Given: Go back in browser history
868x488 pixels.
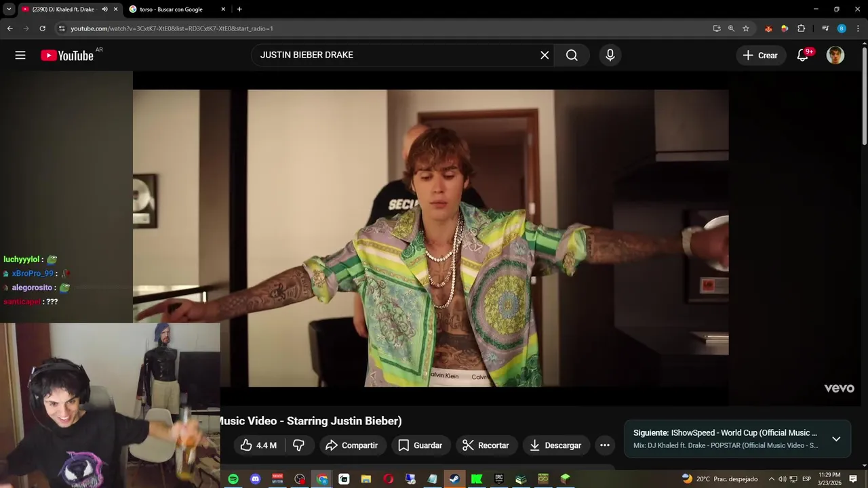Looking at the screenshot, I should coord(9,28).
